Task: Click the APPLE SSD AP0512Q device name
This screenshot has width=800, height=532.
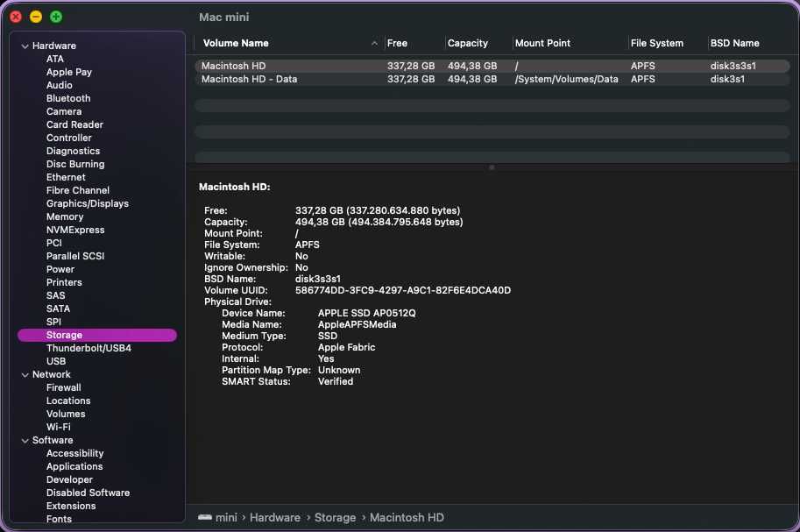Action: [x=367, y=313]
